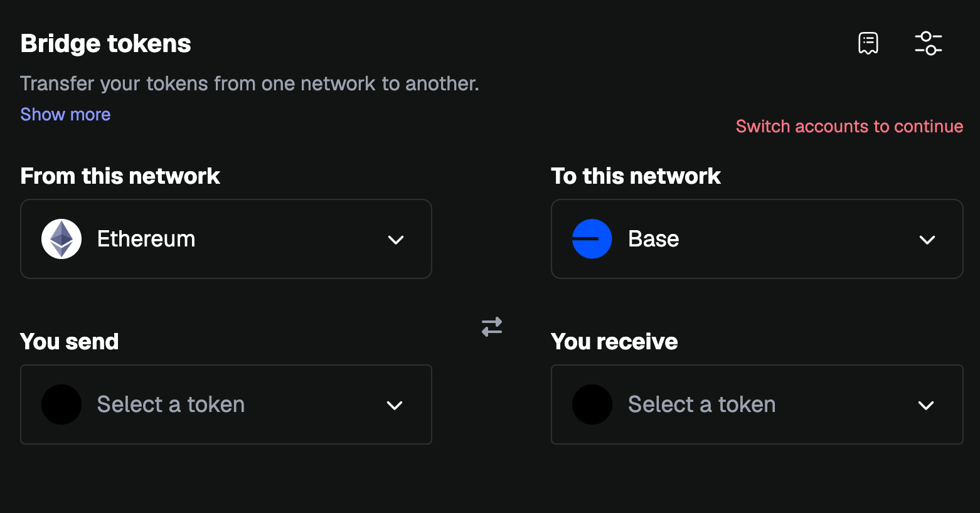Screen dimensions: 980x513
Task: Click the Show more link
Action: coord(65,114)
